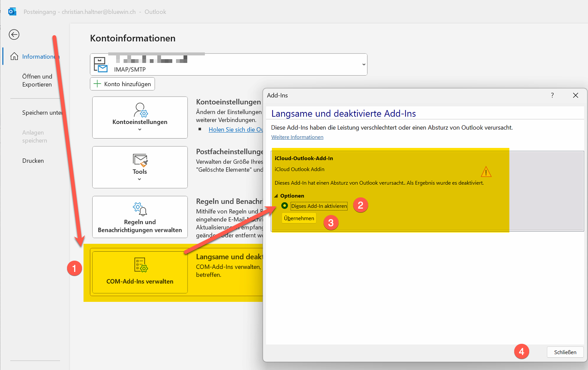Close the Add-Ins dialog with the X
The height and width of the screenshot is (370, 588).
(x=576, y=95)
